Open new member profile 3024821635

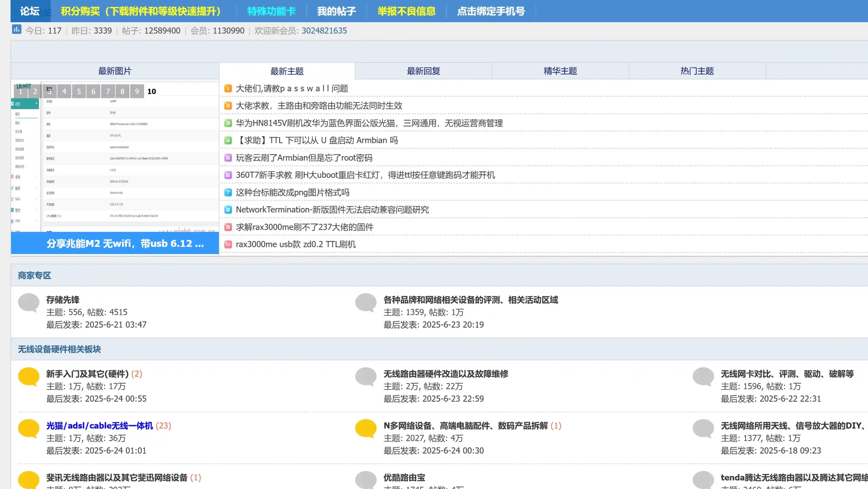tap(324, 31)
